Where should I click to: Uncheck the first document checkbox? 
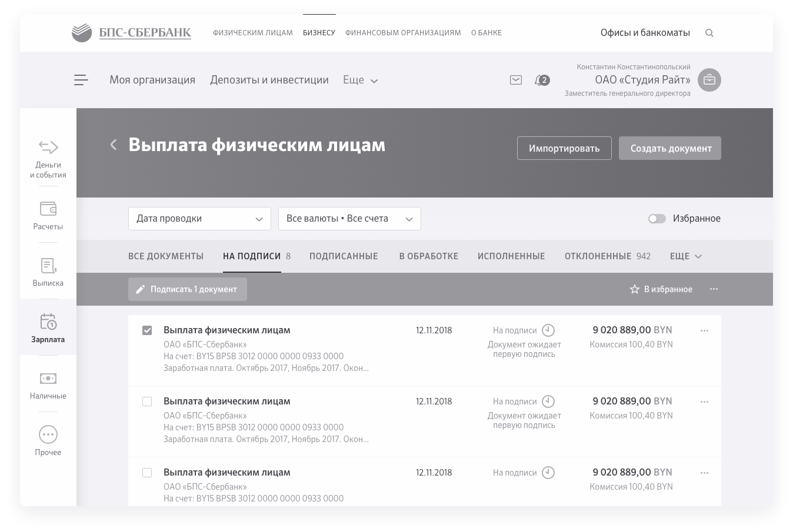coord(147,330)
